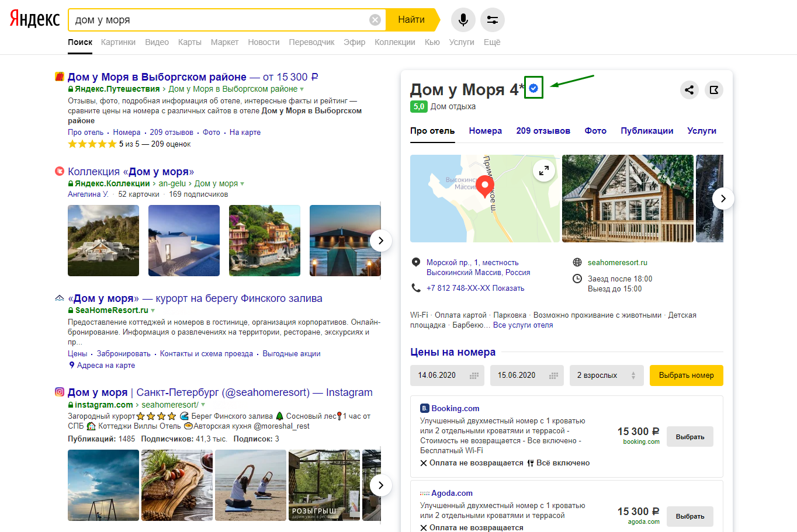
Task: Expand dropdown arrow next to Дом у моря breadcrumb
Action: [x=242, y=184]
